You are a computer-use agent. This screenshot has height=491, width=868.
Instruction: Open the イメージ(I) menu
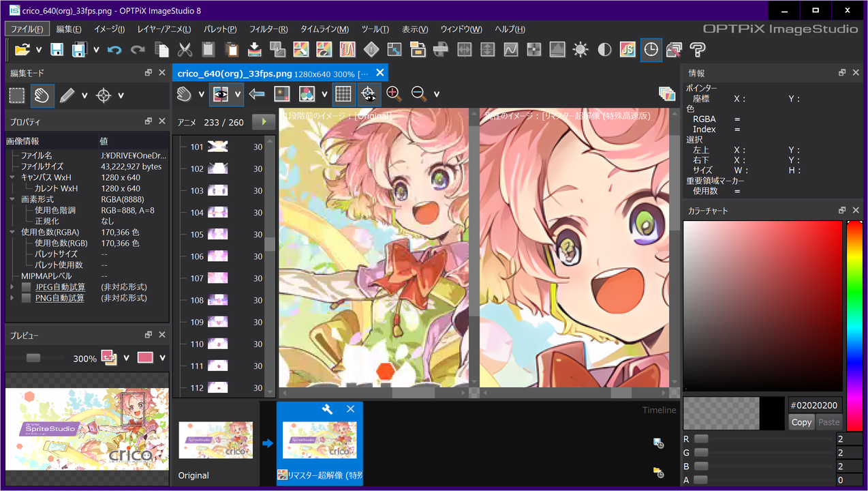(x=109, y=29)
